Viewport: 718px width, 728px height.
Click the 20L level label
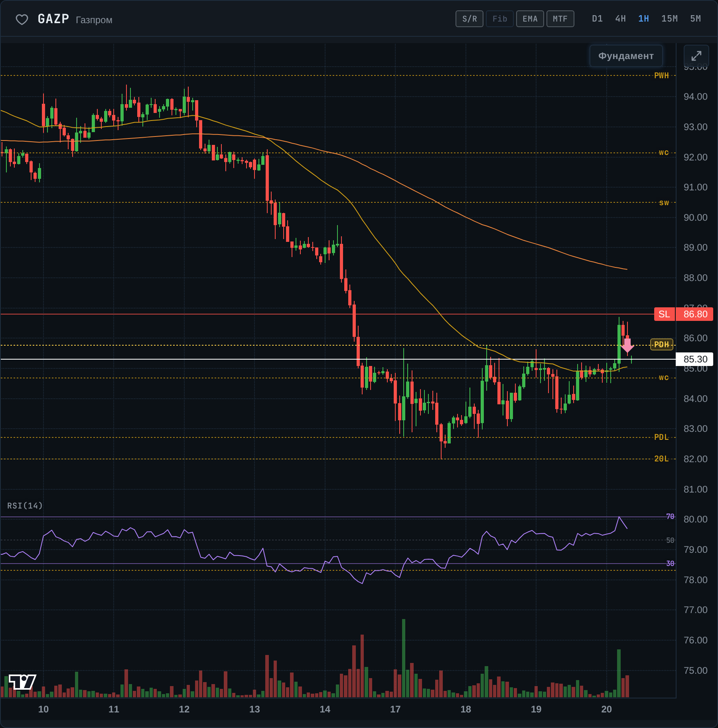[x=661, y=459]
